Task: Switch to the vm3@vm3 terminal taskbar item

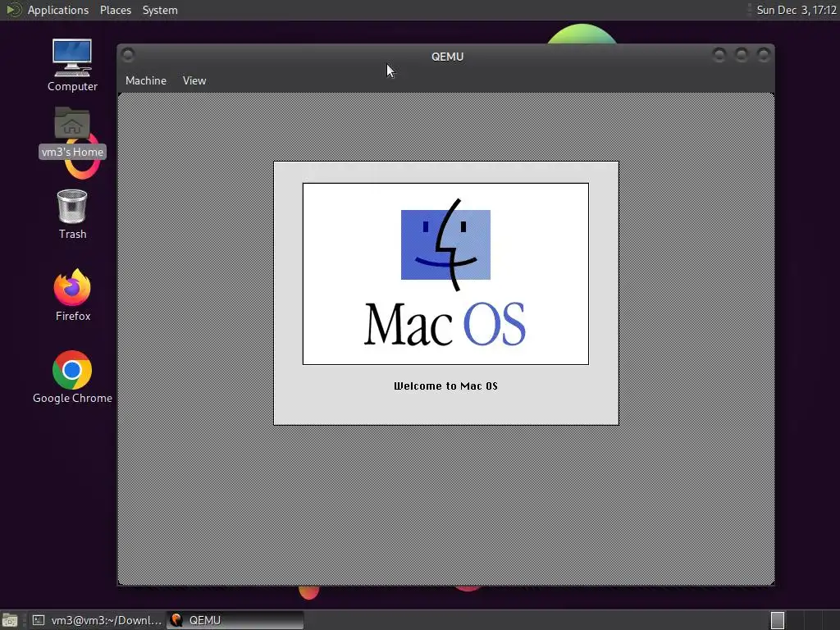Action: [x=96, y=620]
